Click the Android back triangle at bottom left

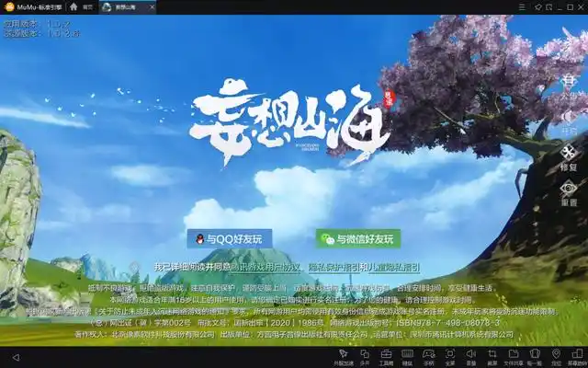pyautogui.click(x=16, y=357)
